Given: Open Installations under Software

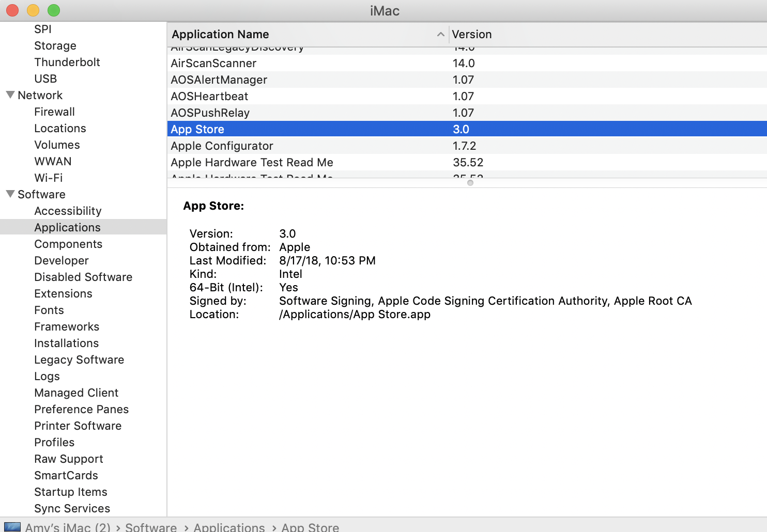Looking at the screenshot, I should [x=66, y=343].
